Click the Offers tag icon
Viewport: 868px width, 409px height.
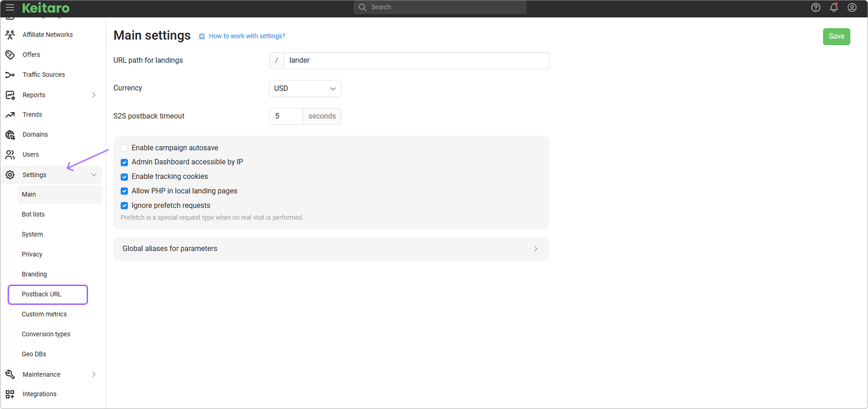(10, 55)
